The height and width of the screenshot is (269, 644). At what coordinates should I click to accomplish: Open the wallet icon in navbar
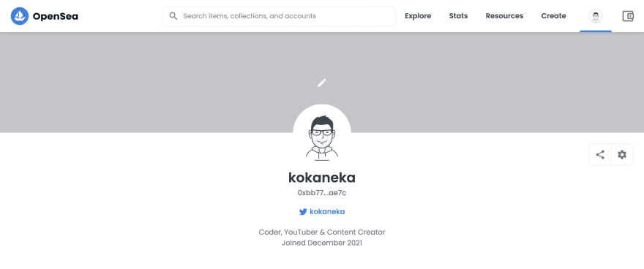[x=628, y=16]
